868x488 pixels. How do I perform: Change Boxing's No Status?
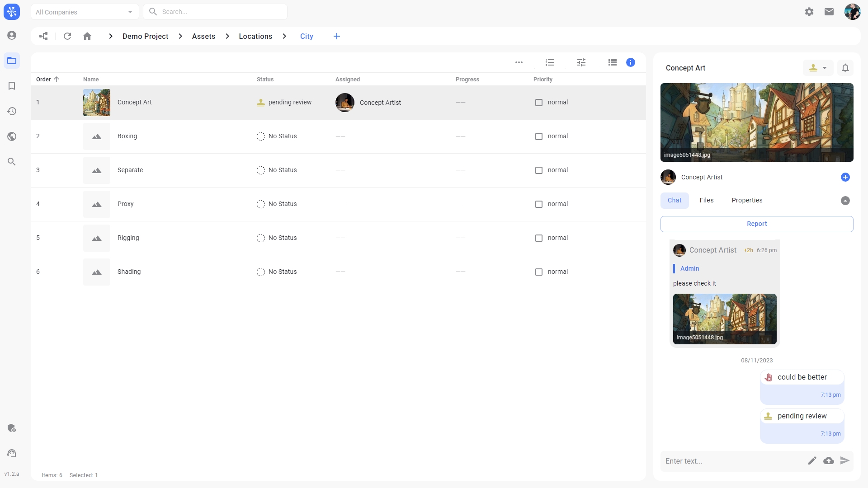point(277,136)
